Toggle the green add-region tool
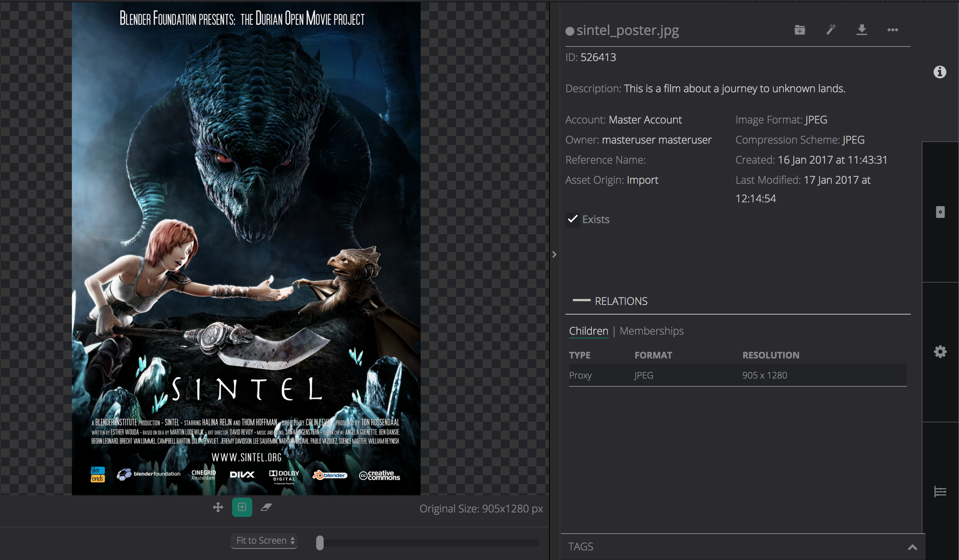The height and width of the screenshot is (560, 959). pyautogui.click(x=242, y=507)
